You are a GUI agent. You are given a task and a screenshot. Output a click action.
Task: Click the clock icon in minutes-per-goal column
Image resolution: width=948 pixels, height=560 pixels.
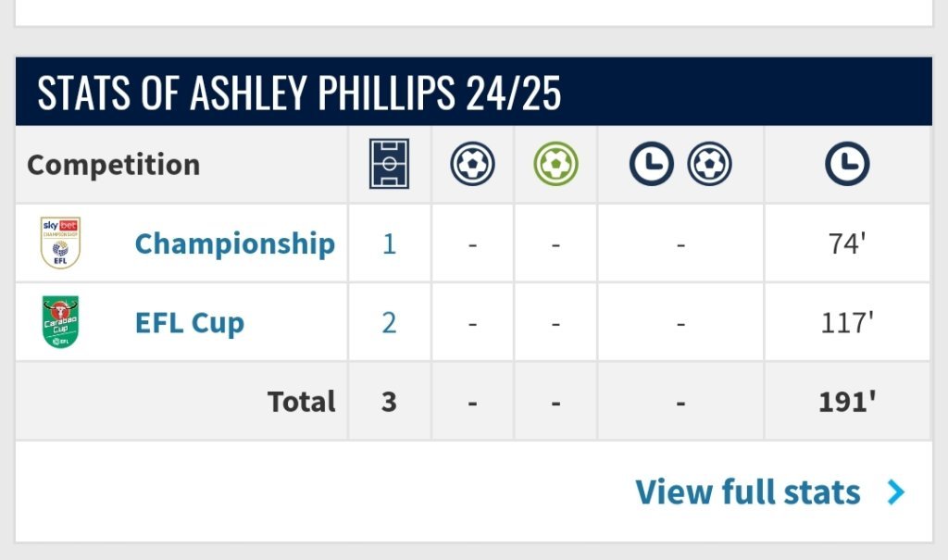[651, 164]
